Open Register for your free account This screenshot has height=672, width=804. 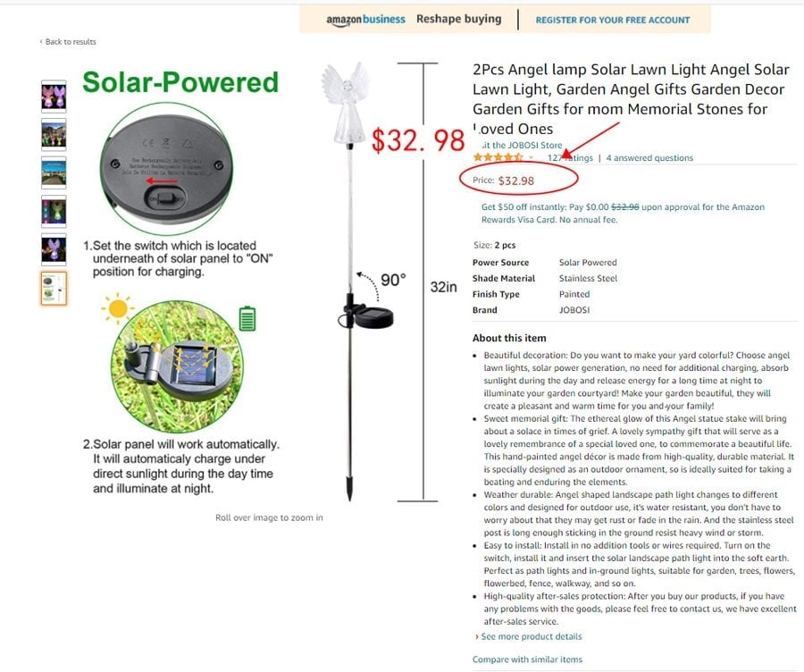click(613, 20)
